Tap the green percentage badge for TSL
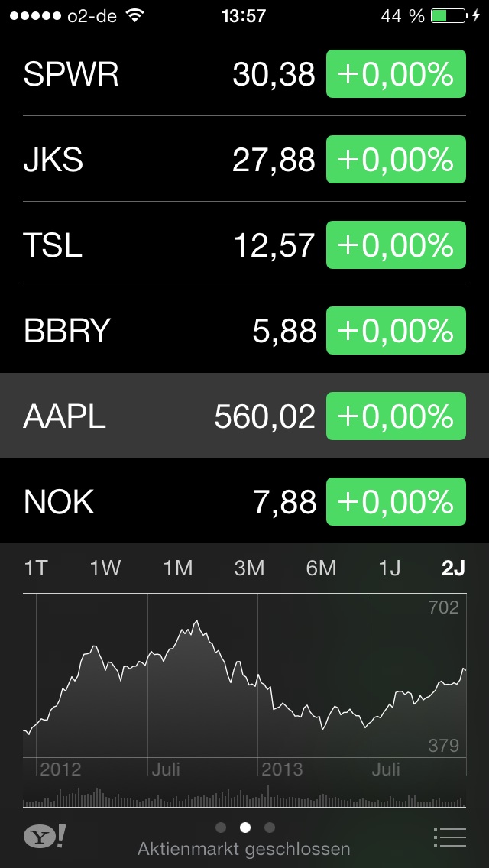The height and width of the screenshot is (868, 489). click(x=395, y=245)
